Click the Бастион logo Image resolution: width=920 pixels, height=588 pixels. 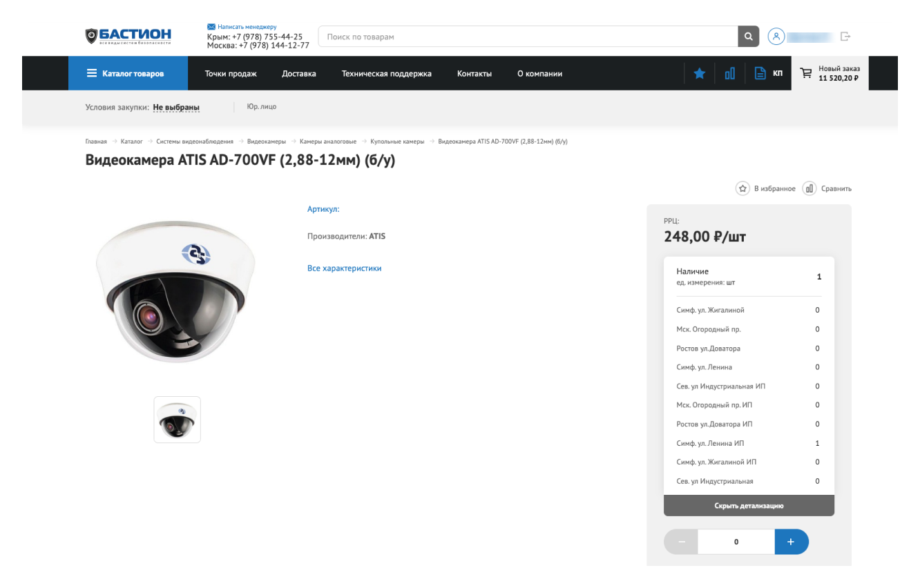(x=128, y=36)
